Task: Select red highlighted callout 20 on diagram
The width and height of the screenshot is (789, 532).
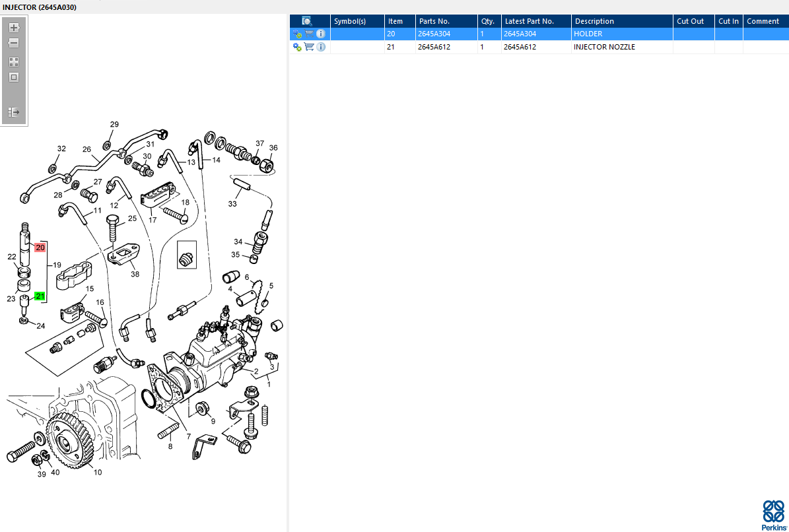Action: tap(40, 248)
